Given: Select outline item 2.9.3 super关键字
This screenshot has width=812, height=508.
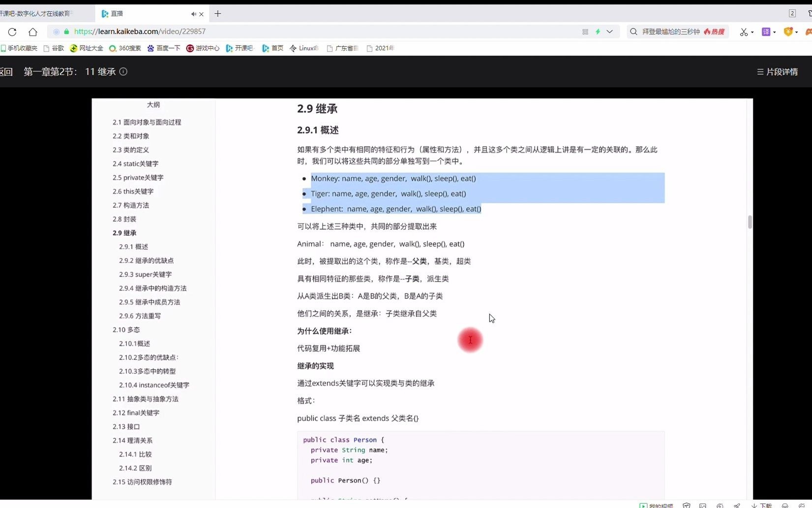Looking at the screenshot, I should tap(145, 274).
